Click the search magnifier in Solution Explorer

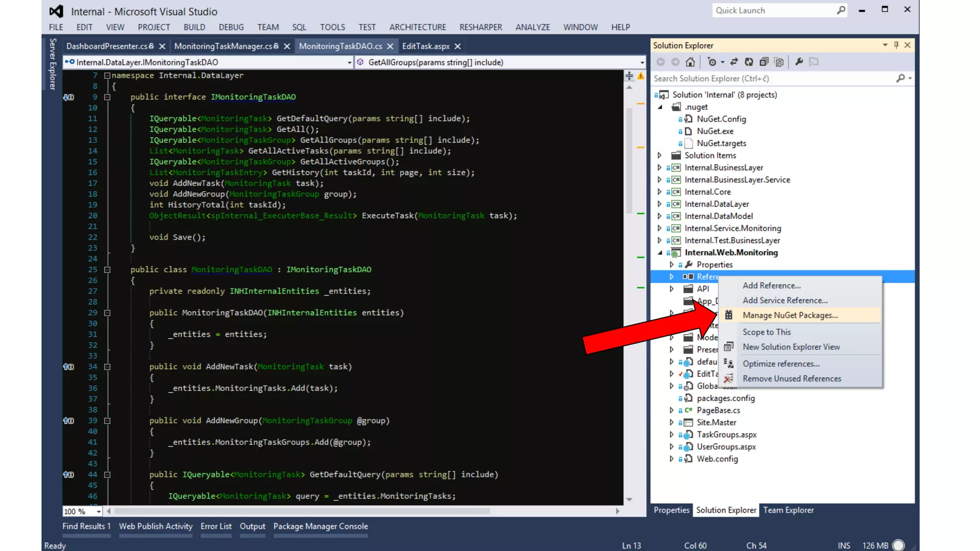click(901, 78)
